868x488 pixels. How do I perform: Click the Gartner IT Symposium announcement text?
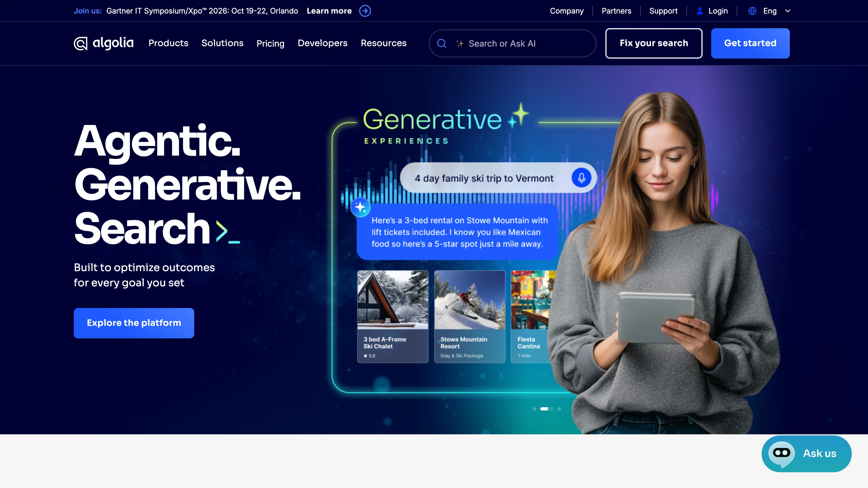202,11
